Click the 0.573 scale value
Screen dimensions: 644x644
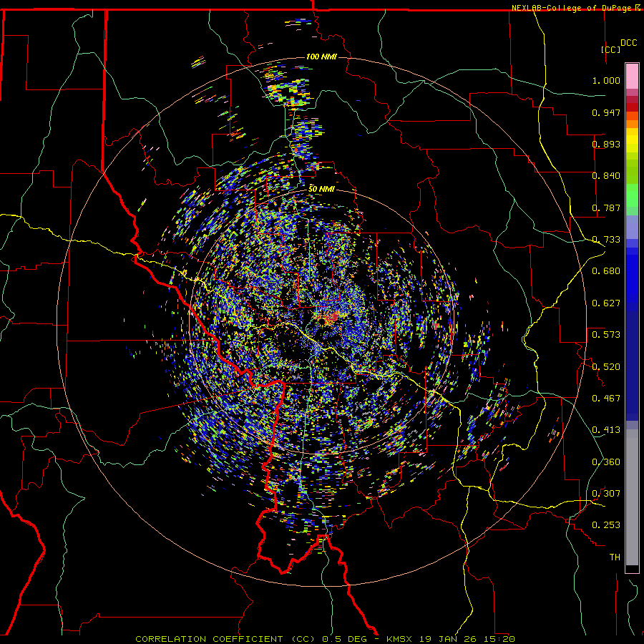tap(606, 335)
